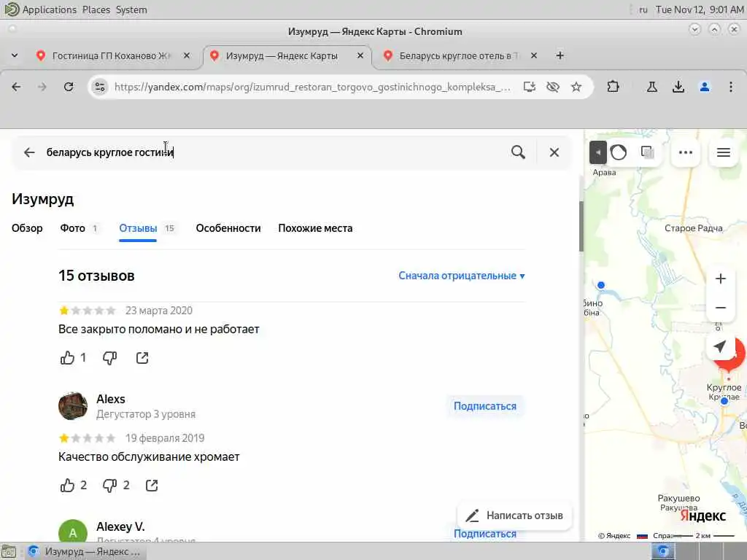Click the show desktop icon in taskbar
Screen dimensions: 747x560
(x=9, y=551)
